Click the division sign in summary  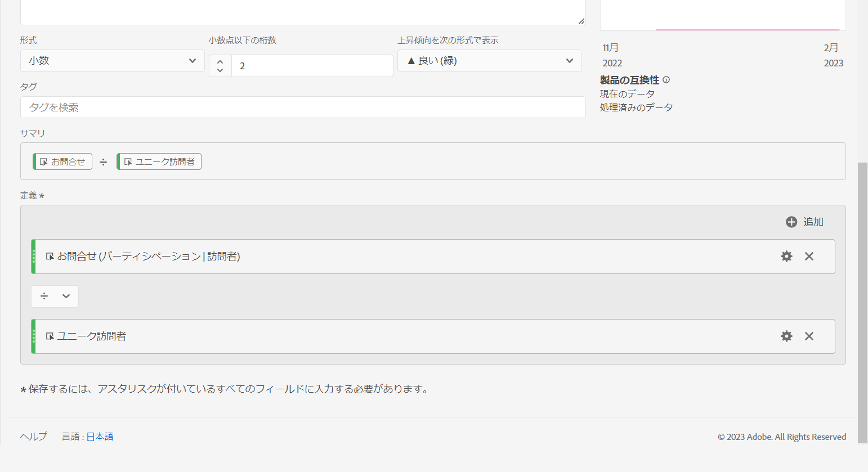click(104, 162)
